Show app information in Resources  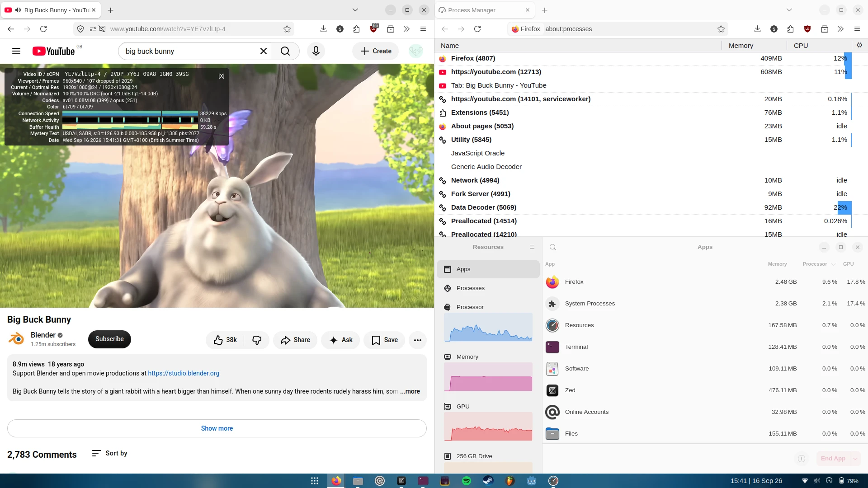[x=802, y=459]
